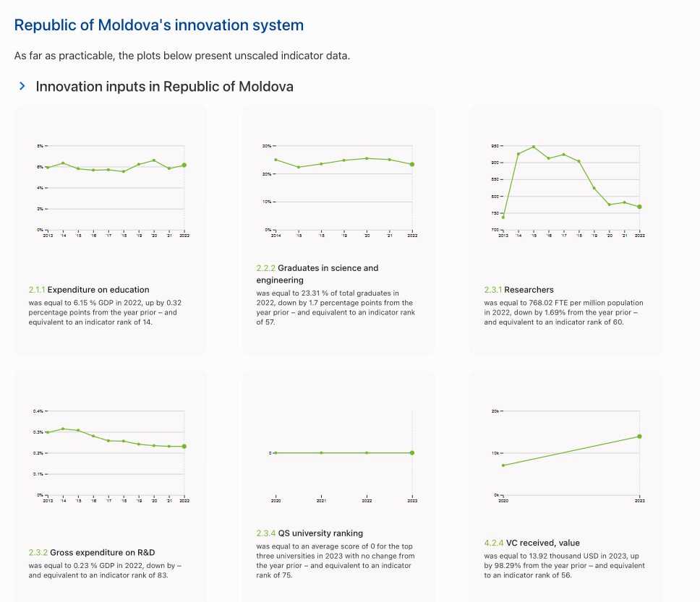This screenshot has height=602, width=700.
Task: Click the Innovation inputs in Republic of Moldova heading
Action: [x=164, y=87]
